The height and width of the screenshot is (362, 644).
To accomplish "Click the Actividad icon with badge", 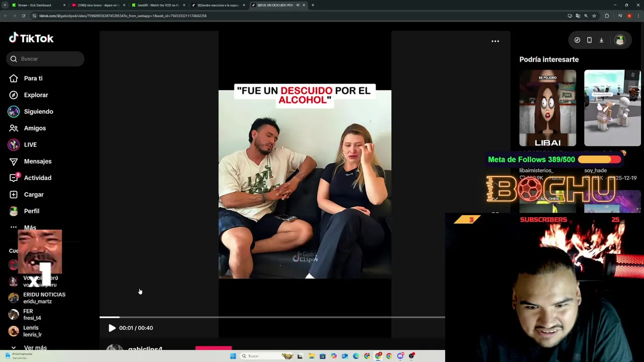I will (x=14, y=177).
